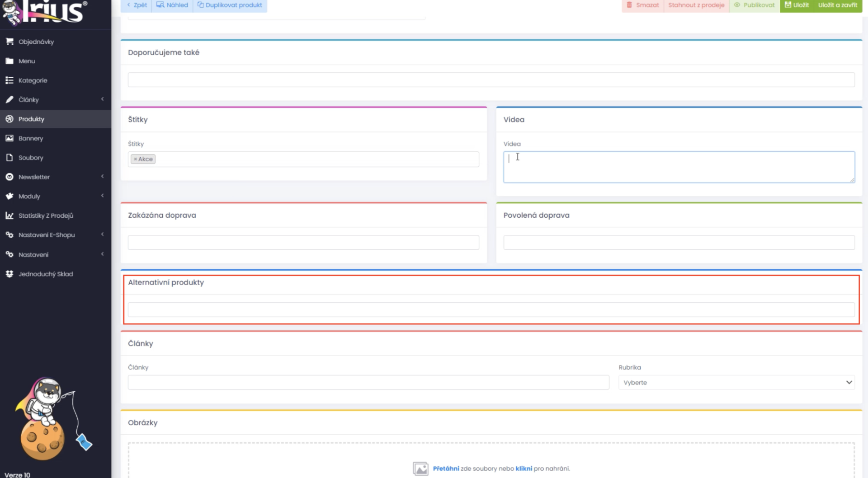This screenshot has height=478, width=868.
Task: Click into the Videa text area
Action: pos(679,167)
